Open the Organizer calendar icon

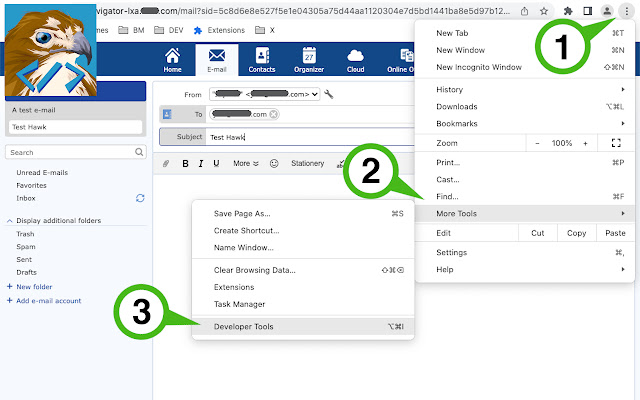309,60
